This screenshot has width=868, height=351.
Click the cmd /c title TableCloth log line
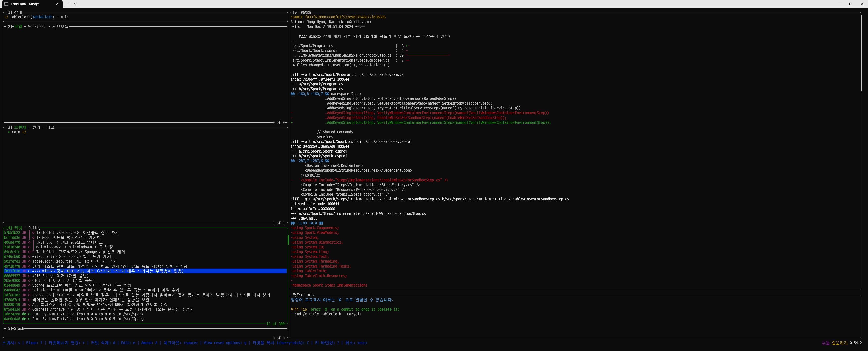click(x=328, y=314)
